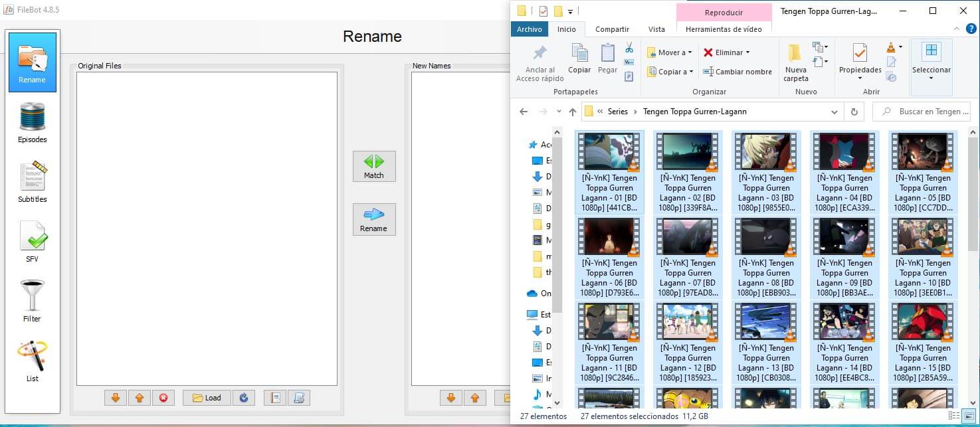Switch to the Vista ribbon tab

[x=656, y=29]
